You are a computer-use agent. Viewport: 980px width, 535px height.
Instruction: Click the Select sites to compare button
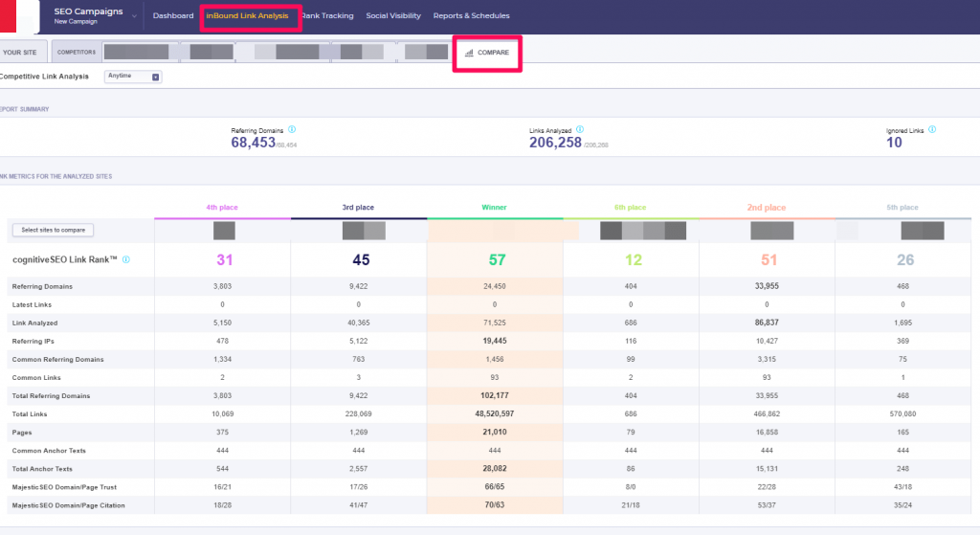click(x=53, y=230)
